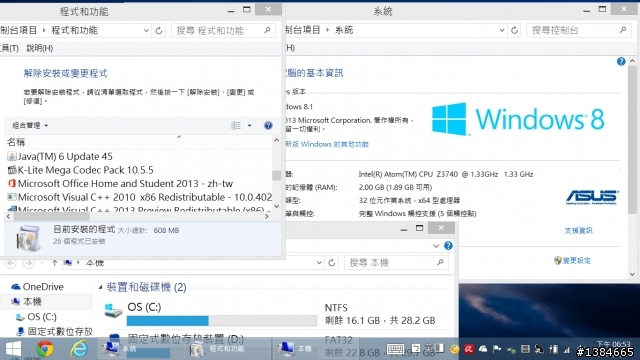The height and width of the screenshot is (360, 640).
Task: Click OS (C:) capacity usage bar
Action: click(x=222, y=321)
